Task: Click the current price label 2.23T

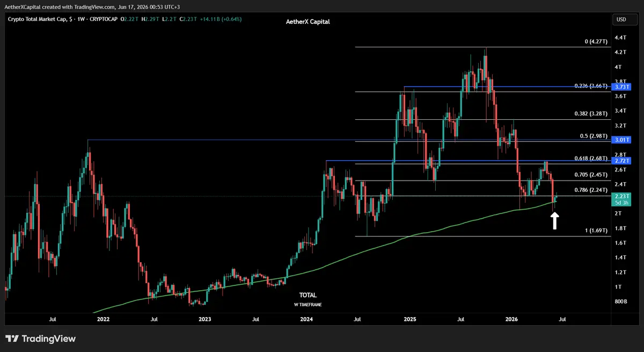Action: click(621, 196)
